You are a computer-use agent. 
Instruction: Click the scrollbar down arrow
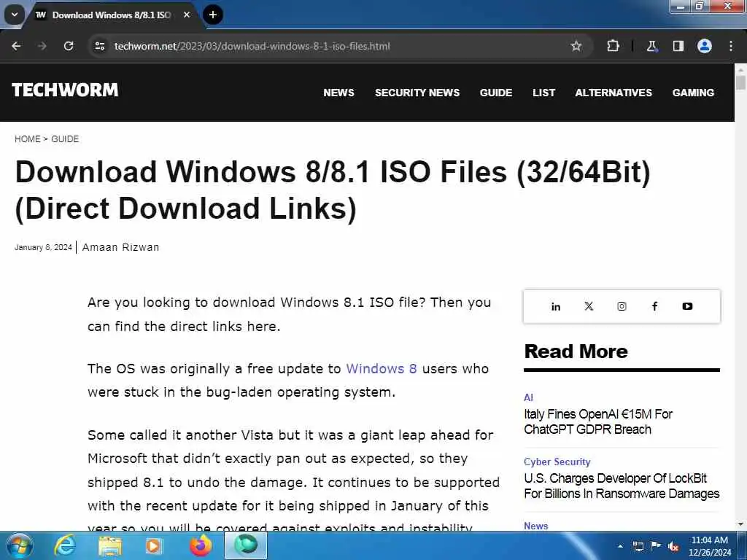(x=740, y=524)
